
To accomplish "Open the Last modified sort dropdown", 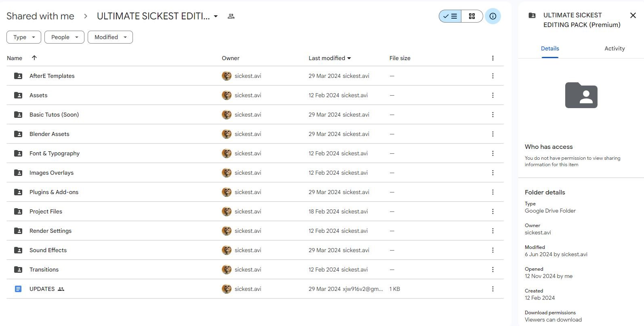I will [330, 58].
